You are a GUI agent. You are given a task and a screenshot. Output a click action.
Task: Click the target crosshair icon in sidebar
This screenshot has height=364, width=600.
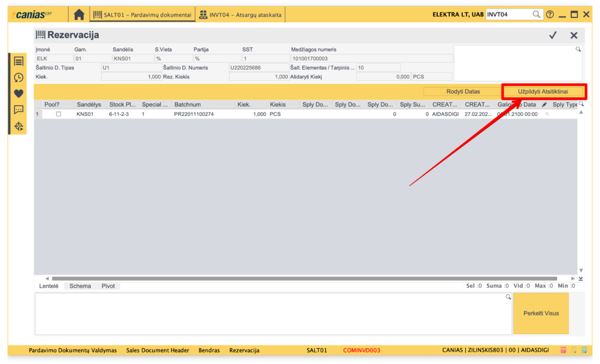point(19,126)
